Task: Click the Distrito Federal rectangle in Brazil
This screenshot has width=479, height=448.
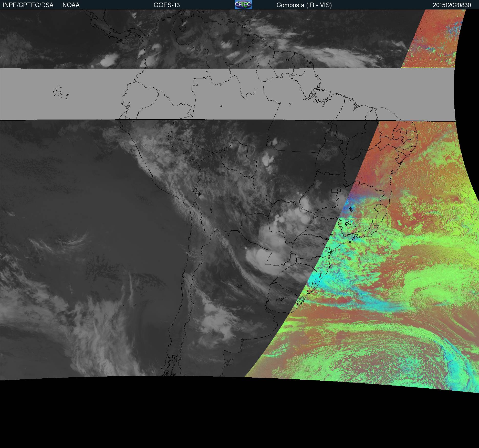Action: [x=334, y=191]
